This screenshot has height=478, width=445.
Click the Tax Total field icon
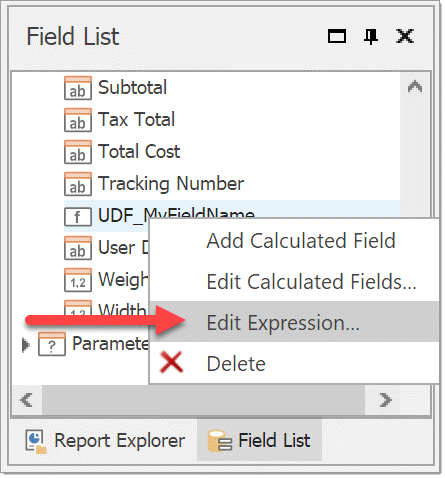click(78, 120)
